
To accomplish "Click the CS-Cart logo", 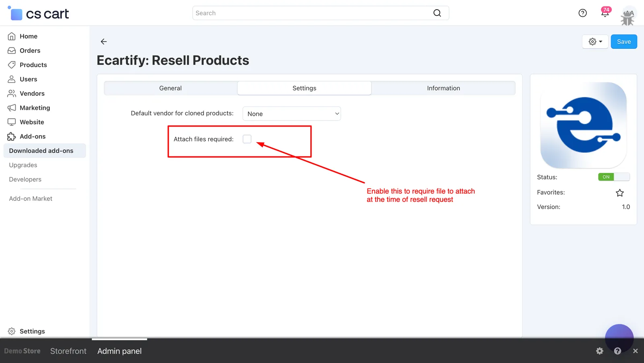I will click(x=38, y=13).
